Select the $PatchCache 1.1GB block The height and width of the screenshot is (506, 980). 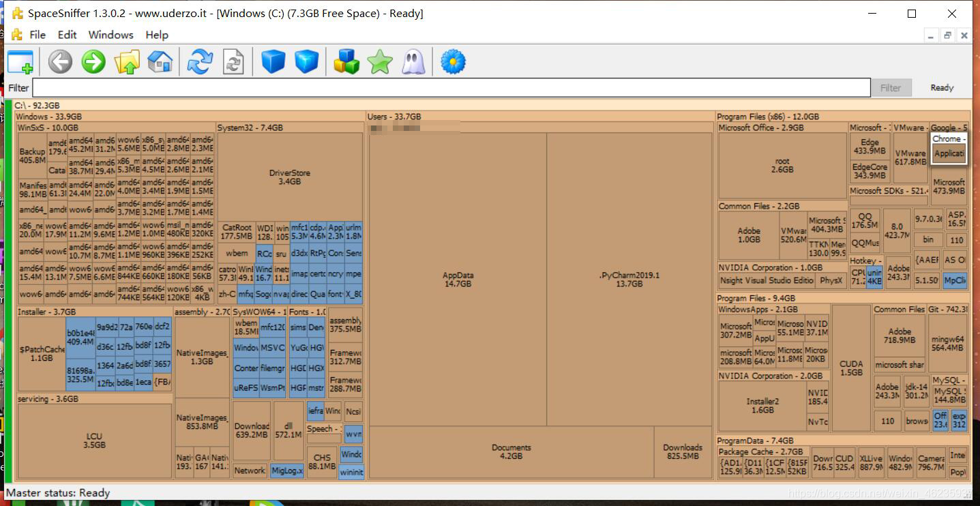tap(42, 353)
